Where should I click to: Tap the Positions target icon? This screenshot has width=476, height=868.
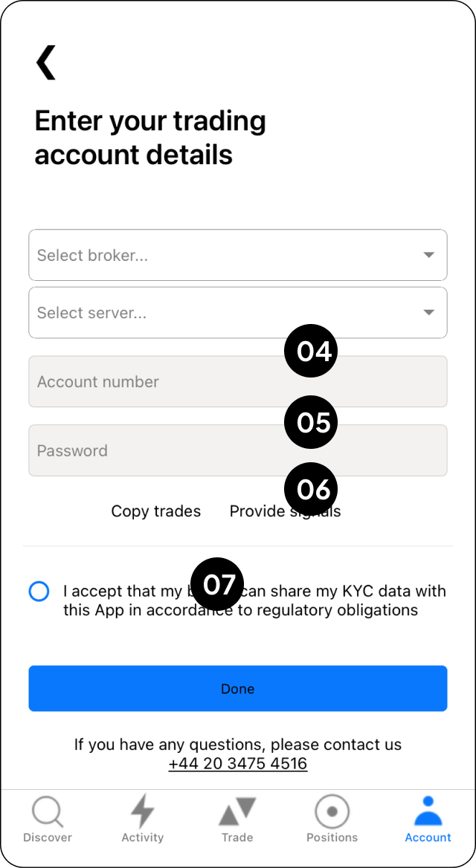[332, 812]
